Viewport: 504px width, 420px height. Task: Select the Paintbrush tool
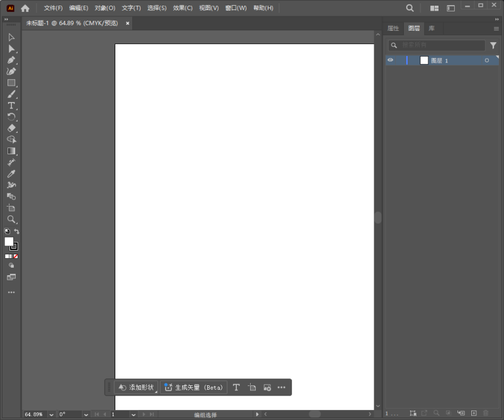(x=11, y=94)
